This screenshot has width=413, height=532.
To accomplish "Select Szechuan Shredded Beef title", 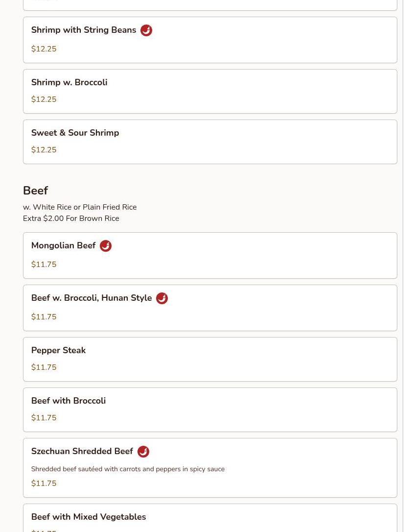I will 82,451.
